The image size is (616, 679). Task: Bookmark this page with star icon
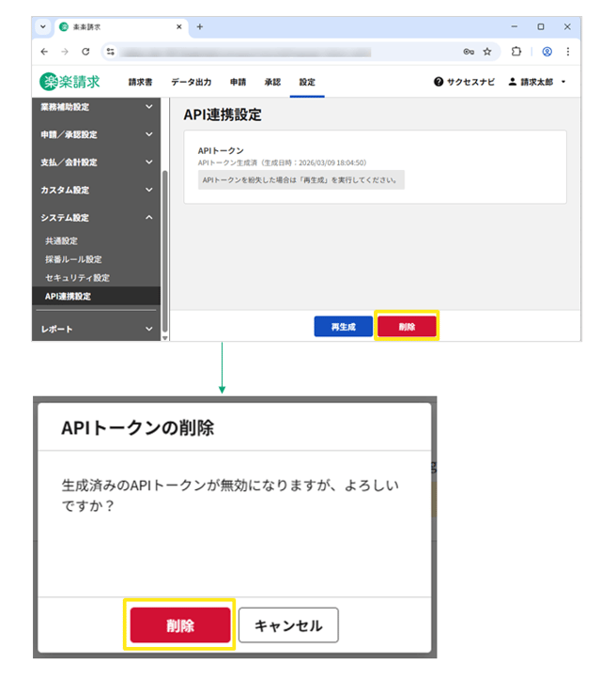[487, 52]
